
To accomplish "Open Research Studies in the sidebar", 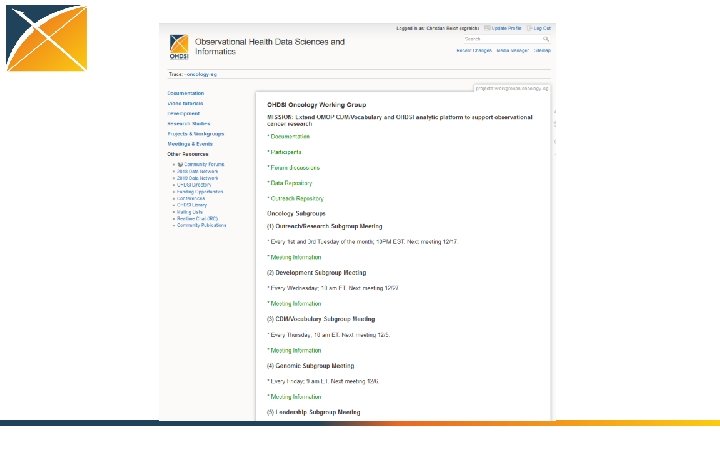I will coord(189,124).
